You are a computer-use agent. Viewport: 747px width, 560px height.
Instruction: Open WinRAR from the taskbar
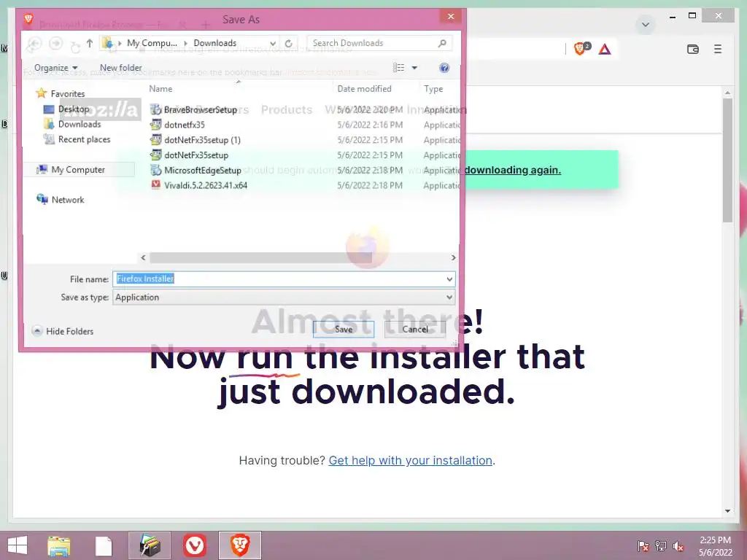(150, 545)
